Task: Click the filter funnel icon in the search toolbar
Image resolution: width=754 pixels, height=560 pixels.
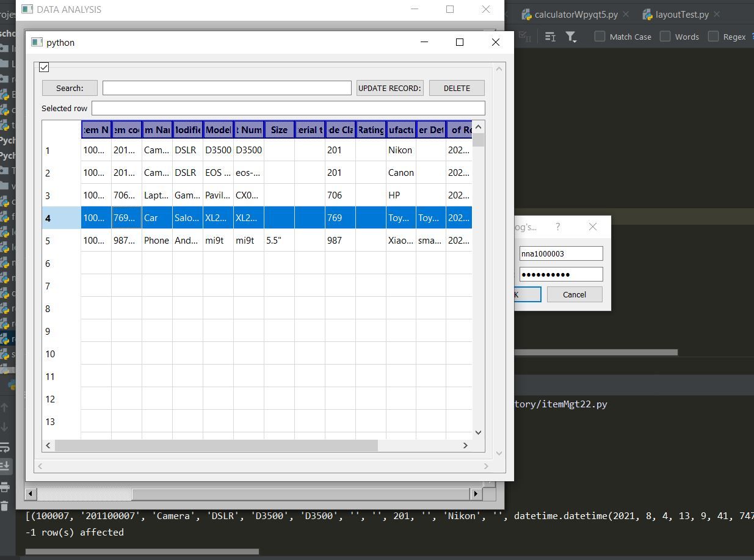Action: (x=570, y=37)
